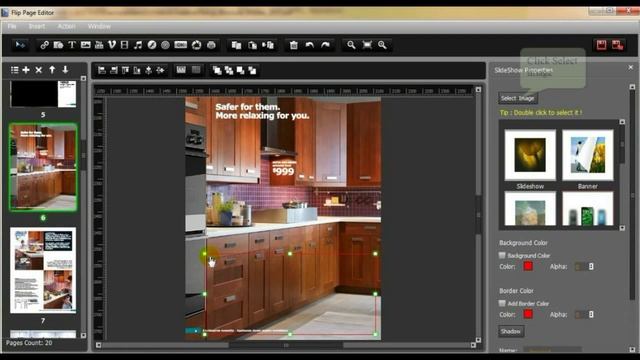Insert a movie with the film strip icon
Image resolution: width=640 pixels, height=360 pixels.
click(x=124, y=45)
